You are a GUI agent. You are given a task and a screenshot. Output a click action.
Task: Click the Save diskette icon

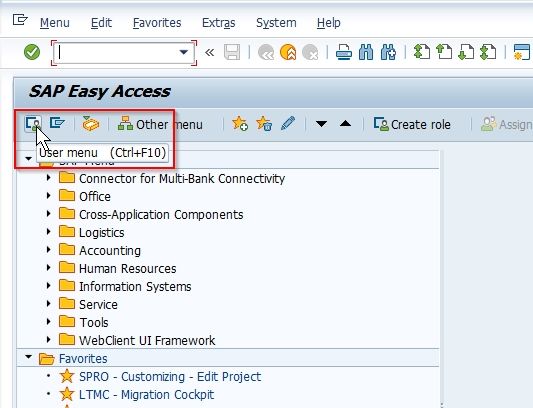(x=232, y=52)
